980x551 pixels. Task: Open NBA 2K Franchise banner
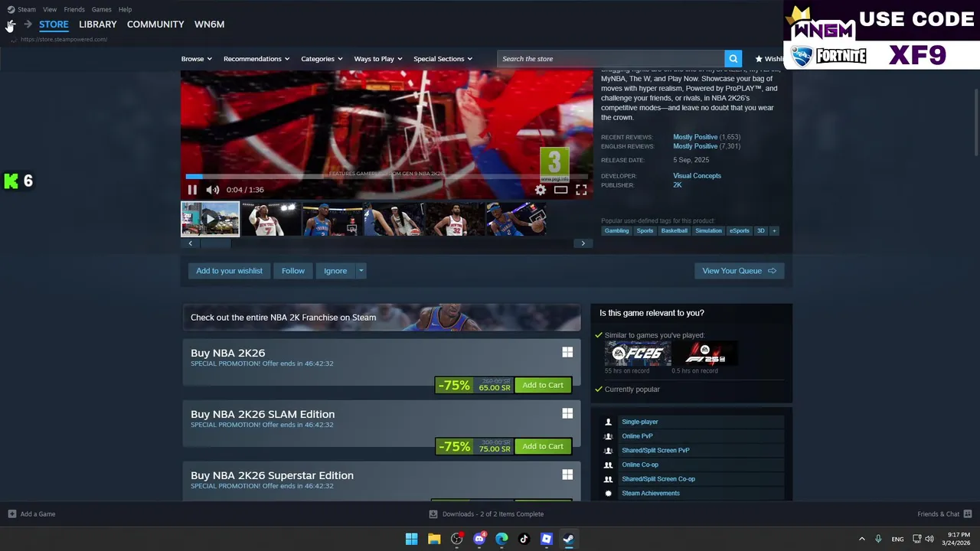tap(381, 318)
